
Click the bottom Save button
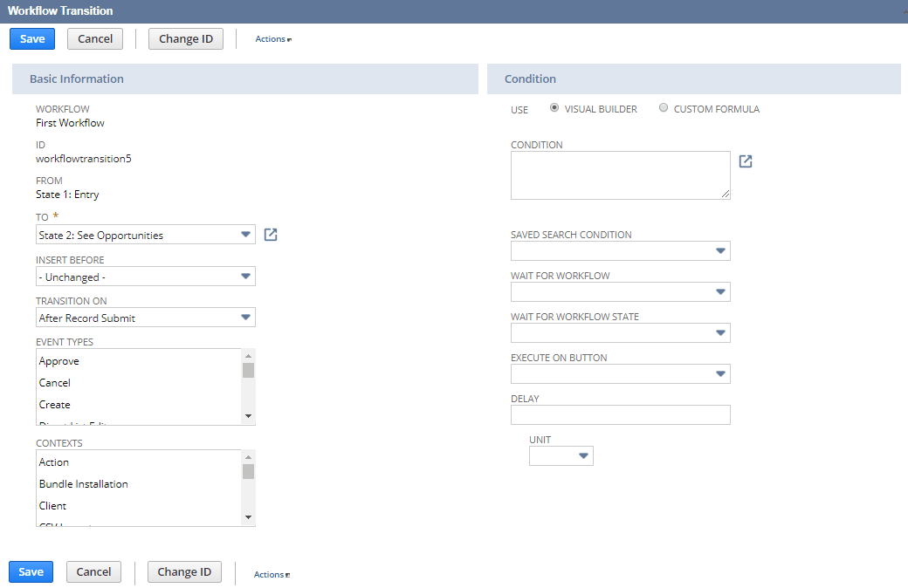point(31,571)
